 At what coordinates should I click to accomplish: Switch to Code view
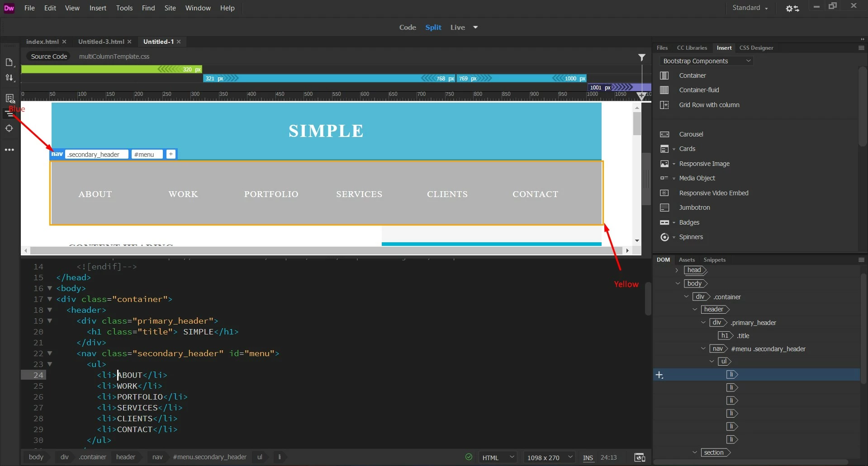[x=408, y=28]
